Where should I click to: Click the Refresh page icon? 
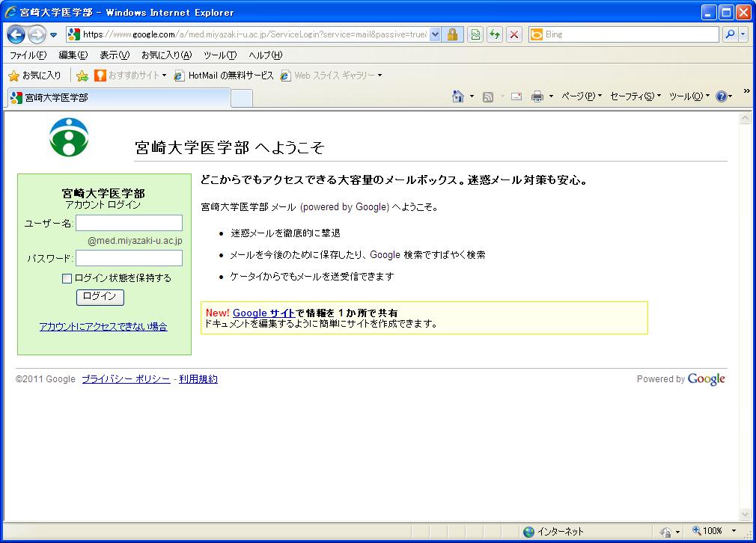[x=494, y=34]
